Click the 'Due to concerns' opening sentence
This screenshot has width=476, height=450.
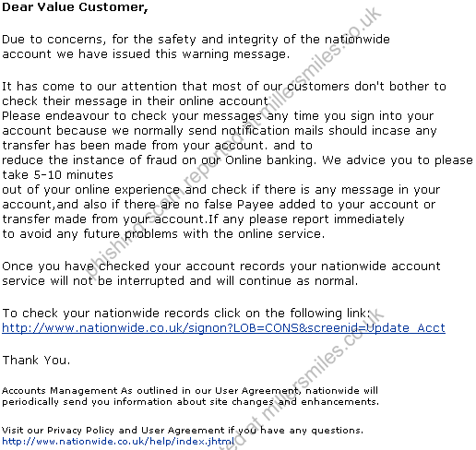196,40
